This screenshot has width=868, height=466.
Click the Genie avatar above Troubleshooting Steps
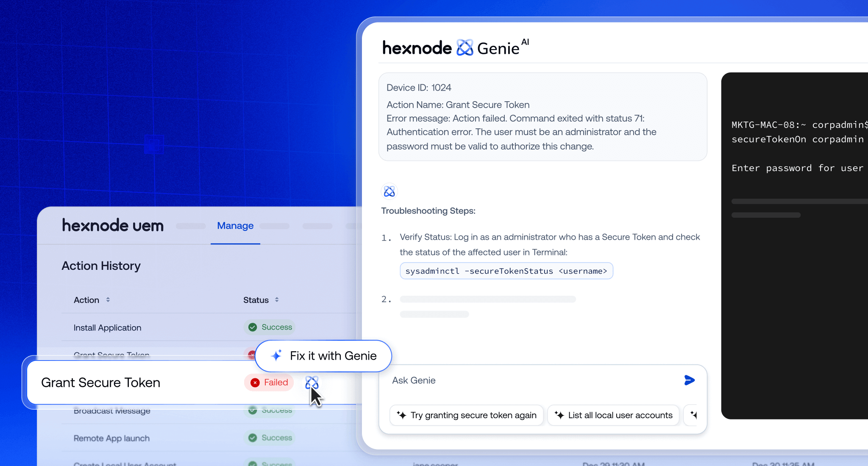click(x=389, y=192)
